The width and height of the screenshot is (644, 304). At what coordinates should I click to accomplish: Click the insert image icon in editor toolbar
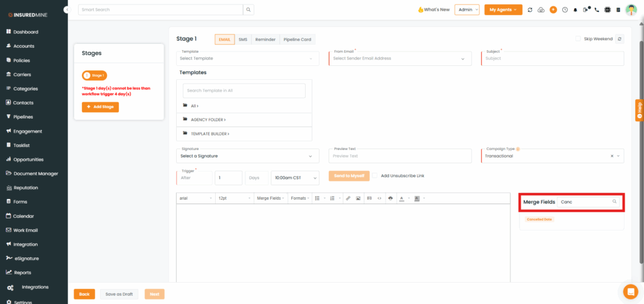click(x=358, y=198)
